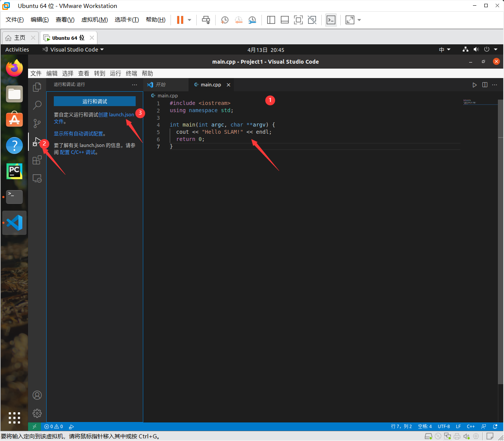Open the VMware 选项卡(T) menu
The height and width of the screenshot is (441, 504).
(x=127, y=20)
